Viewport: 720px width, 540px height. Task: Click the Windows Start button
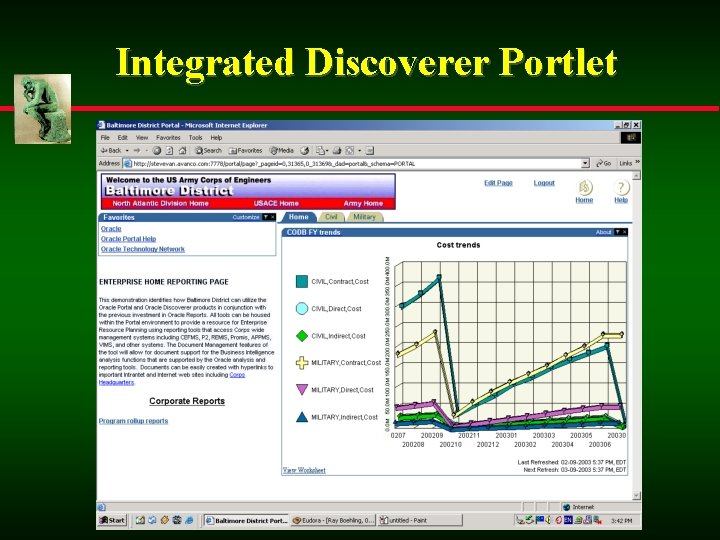point(112,520)
